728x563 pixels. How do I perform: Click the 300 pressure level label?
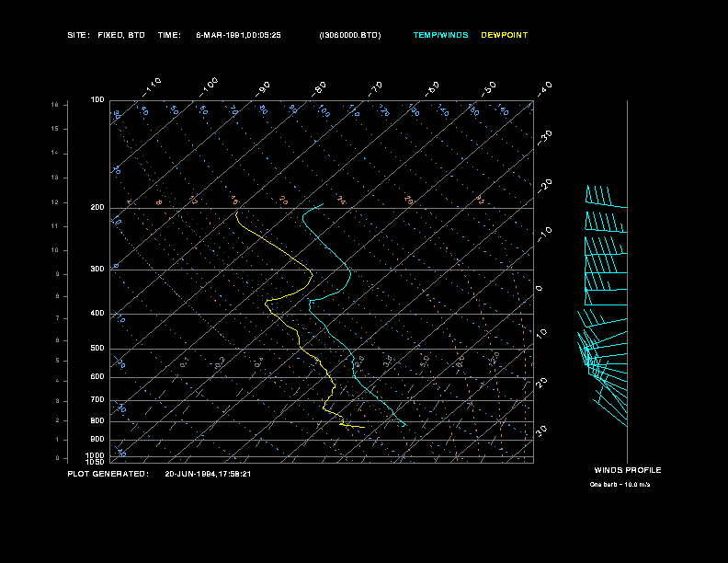tap(97, 269)
